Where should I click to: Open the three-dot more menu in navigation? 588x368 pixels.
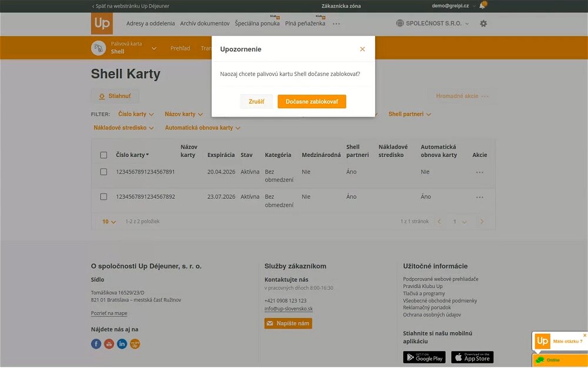coord(336,24)
